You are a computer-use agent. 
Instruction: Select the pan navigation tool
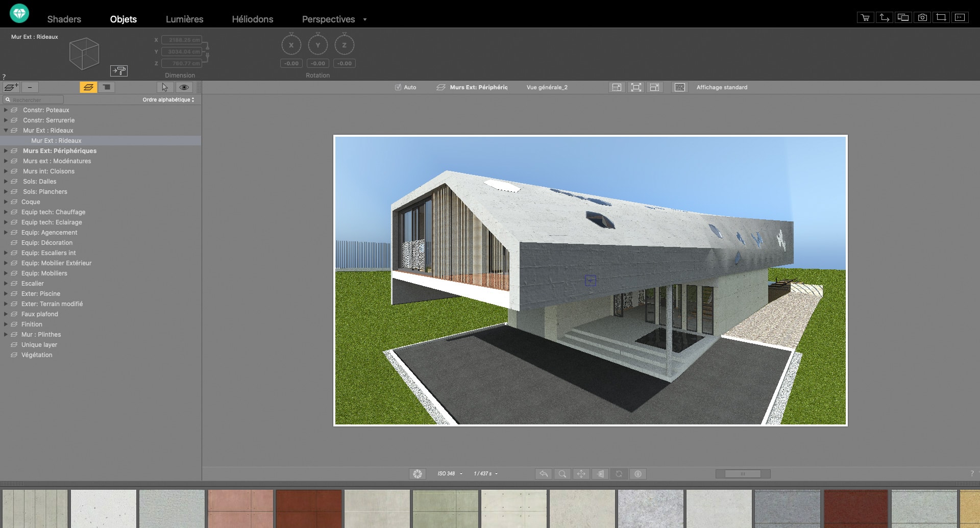(581, 474)
